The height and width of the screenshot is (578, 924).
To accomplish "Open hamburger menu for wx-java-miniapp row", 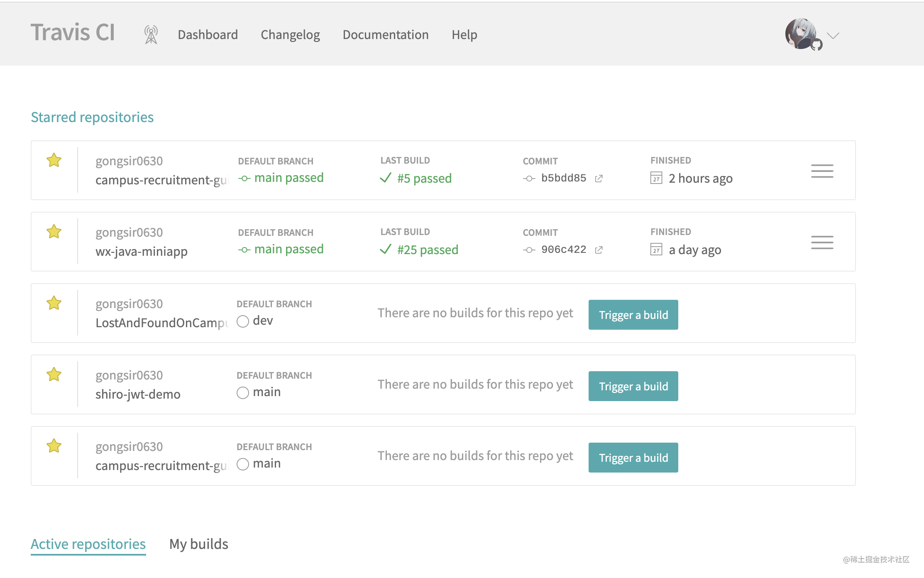I will (x=822, y=242).
